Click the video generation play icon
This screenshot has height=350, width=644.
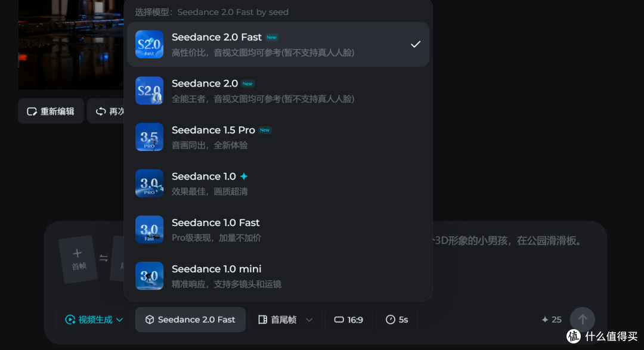(x=70, y=320)
